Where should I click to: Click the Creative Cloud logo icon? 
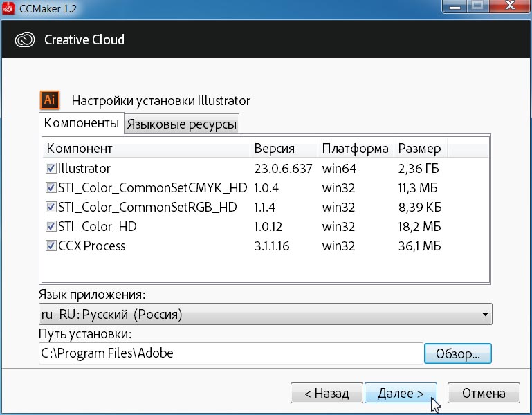tap(25, 39)
